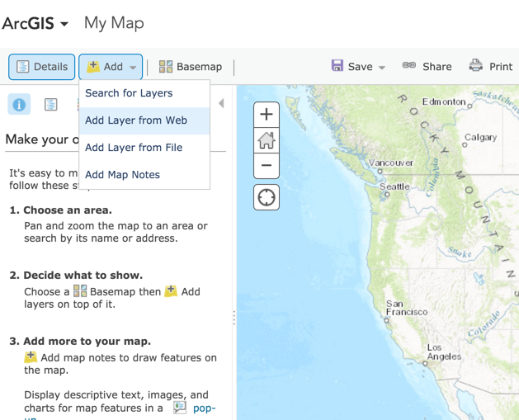Click the About info icon tab
This screenshot has width=519, height=420.
tap(19, 104)
